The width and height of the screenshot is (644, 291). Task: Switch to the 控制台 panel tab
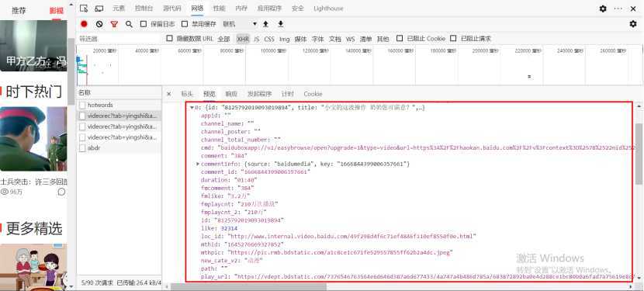coord(144,9)
